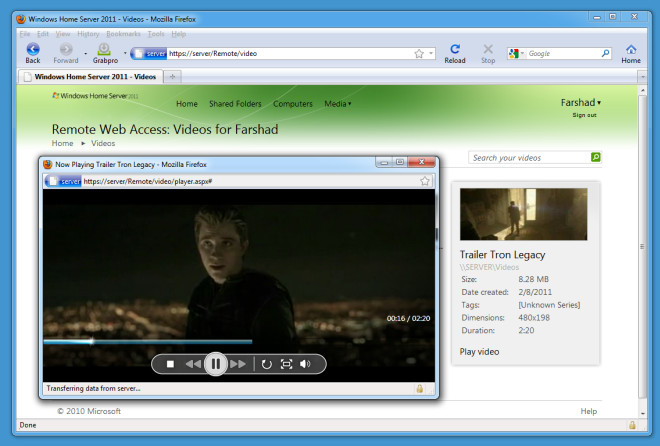Image resolution: width=660 pixels, height=446 pixels.
Task: Rewind the video player
Action: [193, 364]
